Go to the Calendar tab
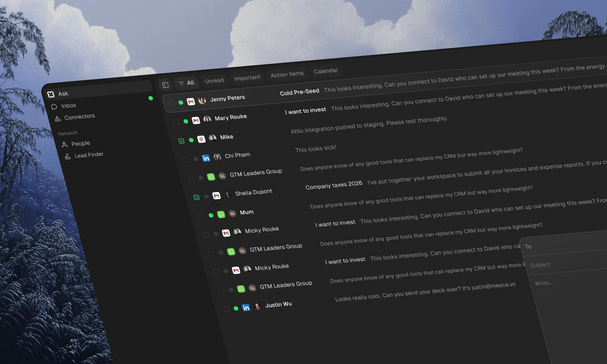 point(325,71)
